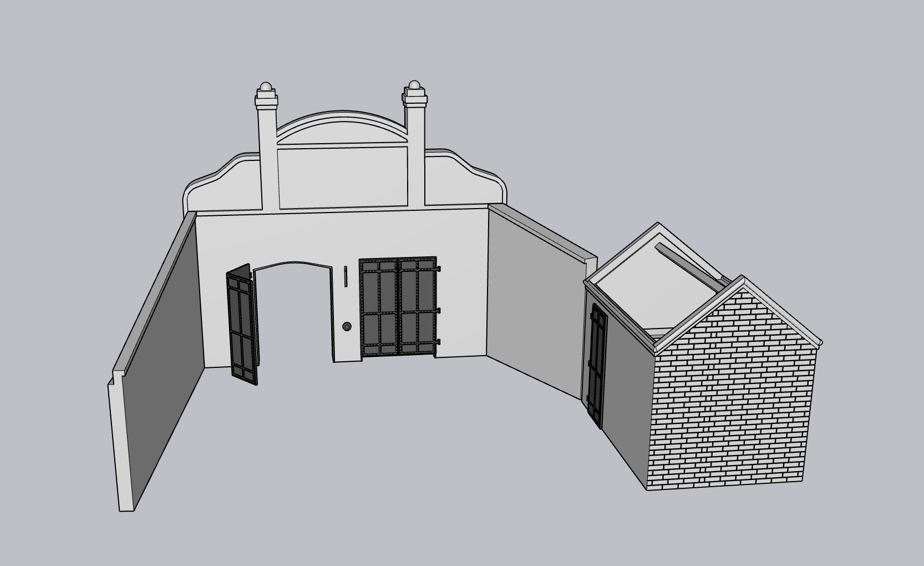This screenshot has width=924, height=566.
Task: Click the top hinge on the double door
Action: 439,269
